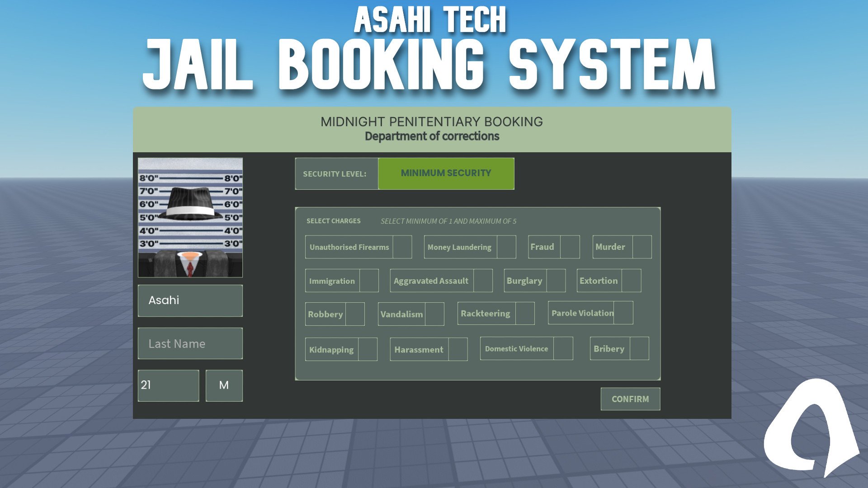The width and height of the screenshot is (868, 488).
Task: Enable the Extortion charge checkbox
Action: (x=631, y=281)
